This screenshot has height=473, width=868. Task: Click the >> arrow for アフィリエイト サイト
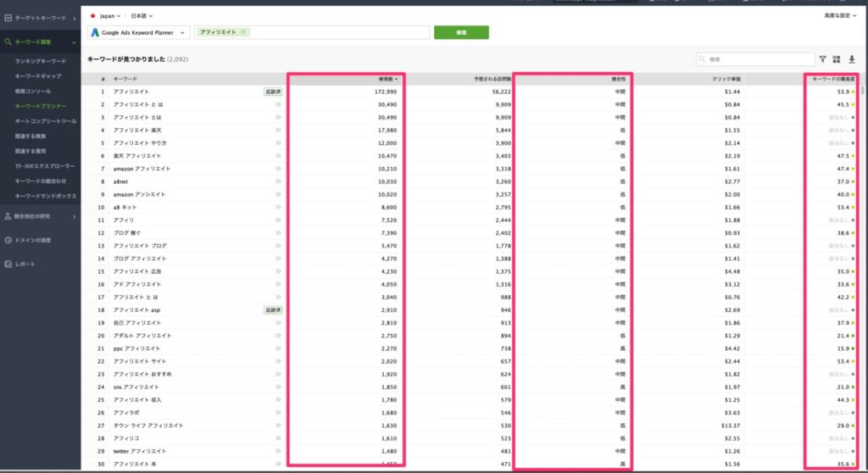[278, 361]
